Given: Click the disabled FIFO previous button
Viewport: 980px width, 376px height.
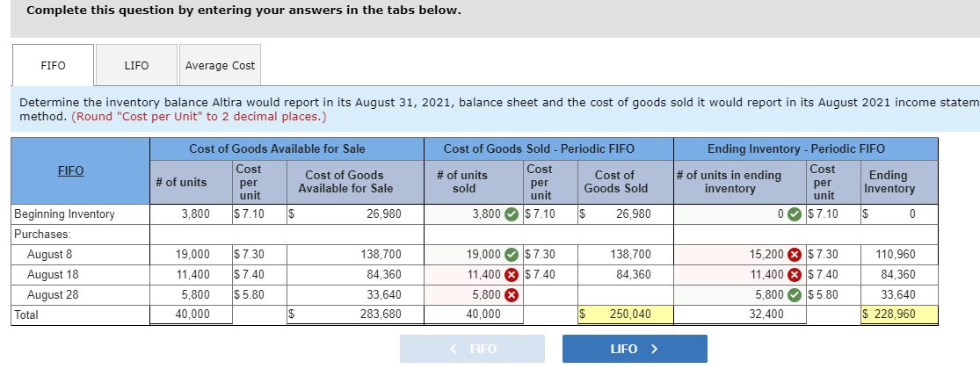Looking at the screenshot, I should [x=472, y=349].
